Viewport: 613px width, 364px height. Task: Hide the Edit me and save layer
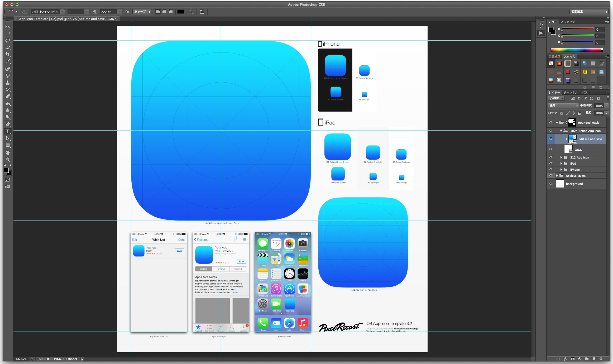551,139
